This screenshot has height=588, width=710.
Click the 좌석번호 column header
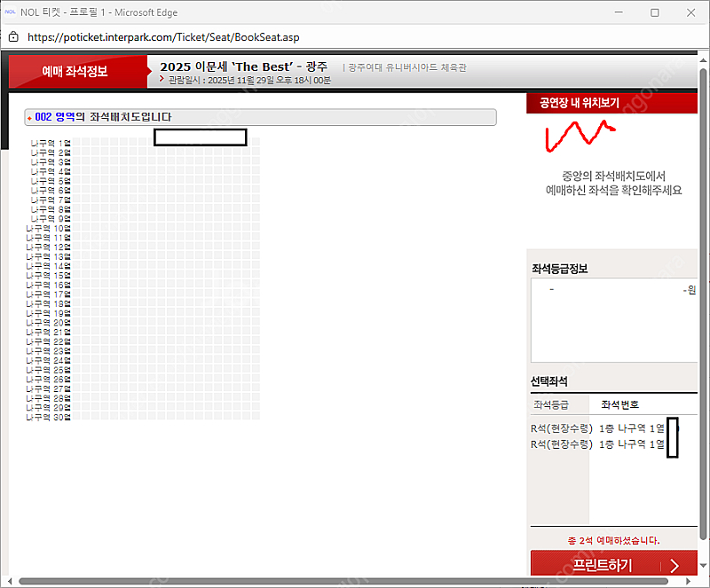tap(619, 404)
